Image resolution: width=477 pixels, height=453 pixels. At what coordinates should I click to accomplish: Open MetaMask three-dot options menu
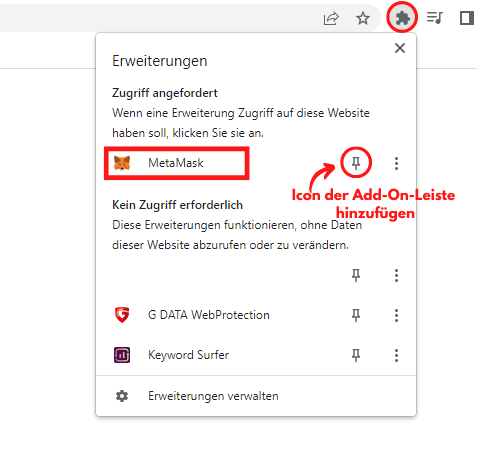coord(396,163)
